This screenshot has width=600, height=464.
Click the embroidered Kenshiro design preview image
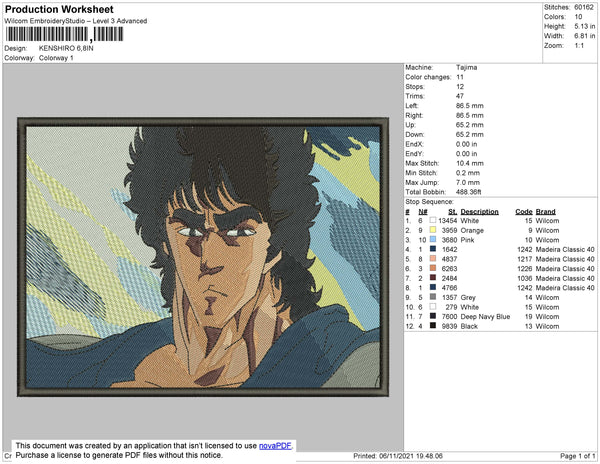point(203,257)
